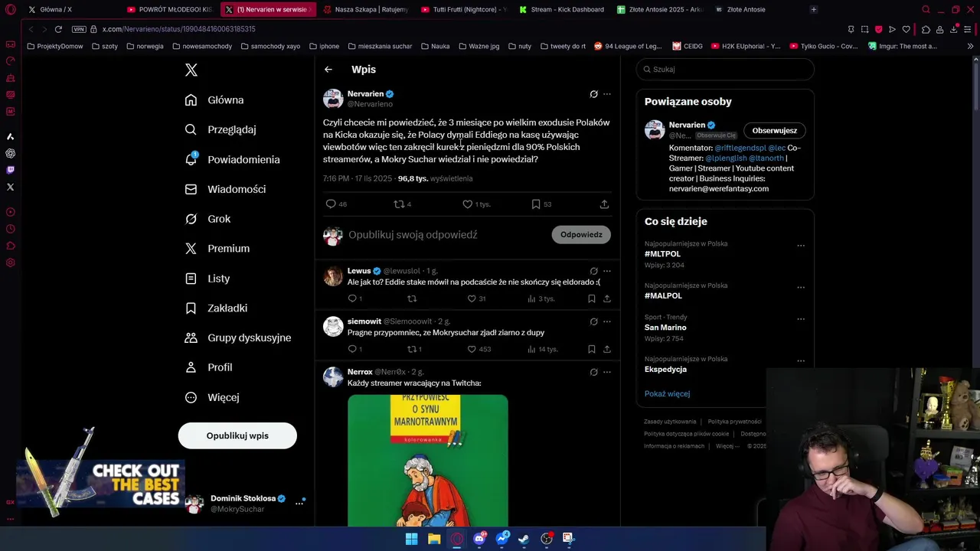This screenshot has width=980, height=551.
Task: Share the Lewus reply
Action: [x=606, y=298]
